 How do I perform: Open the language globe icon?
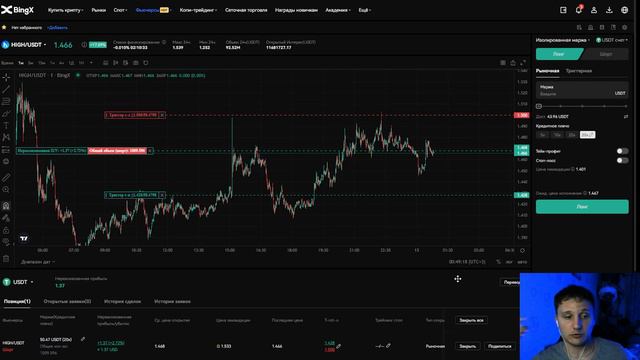point(624,10)
